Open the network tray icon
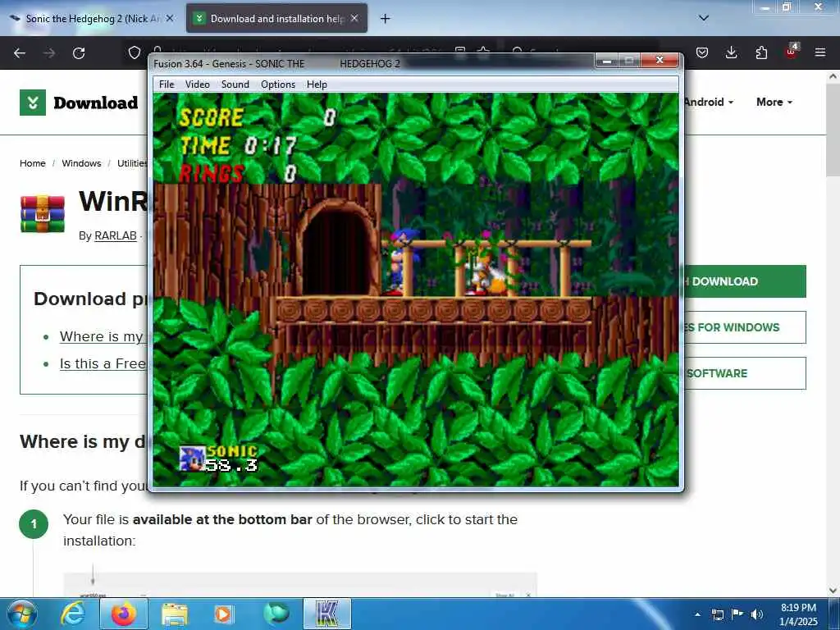Viewport: 840px width, 630px height. [x=717, y=614]
